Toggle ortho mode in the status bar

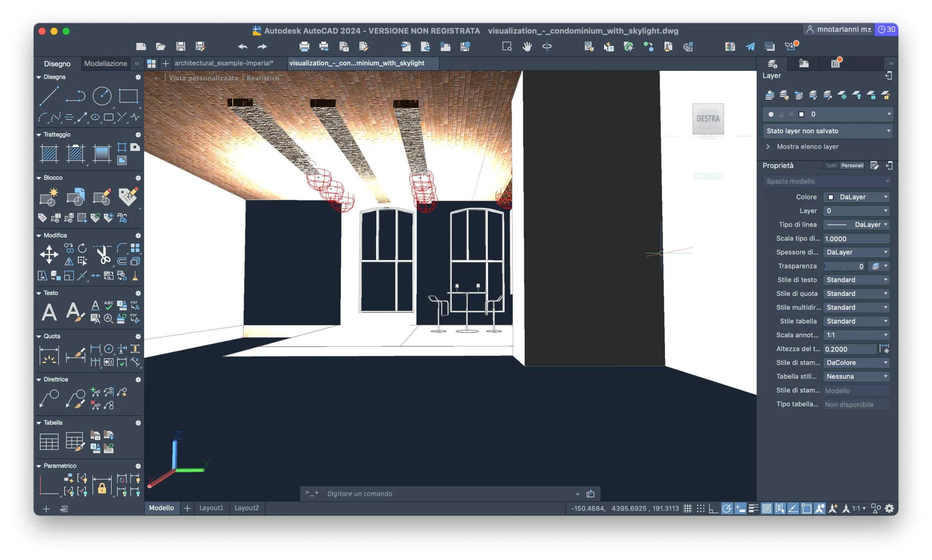click(713, 508)
